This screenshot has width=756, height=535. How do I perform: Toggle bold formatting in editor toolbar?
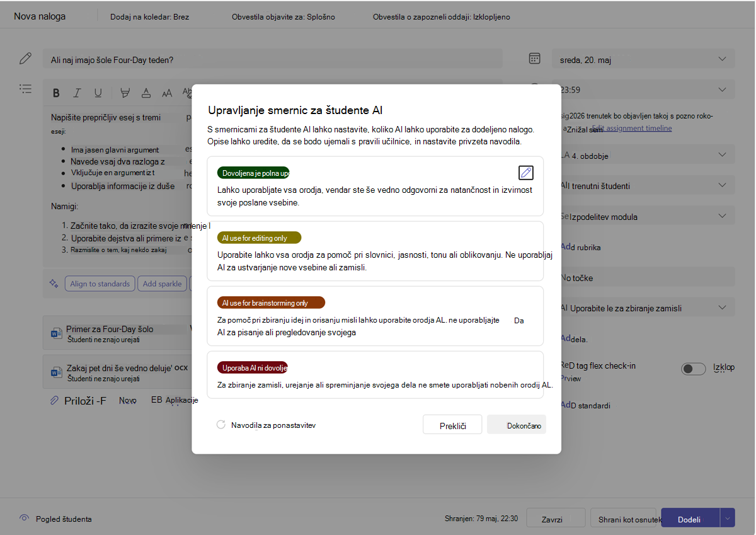coord(56,93)
